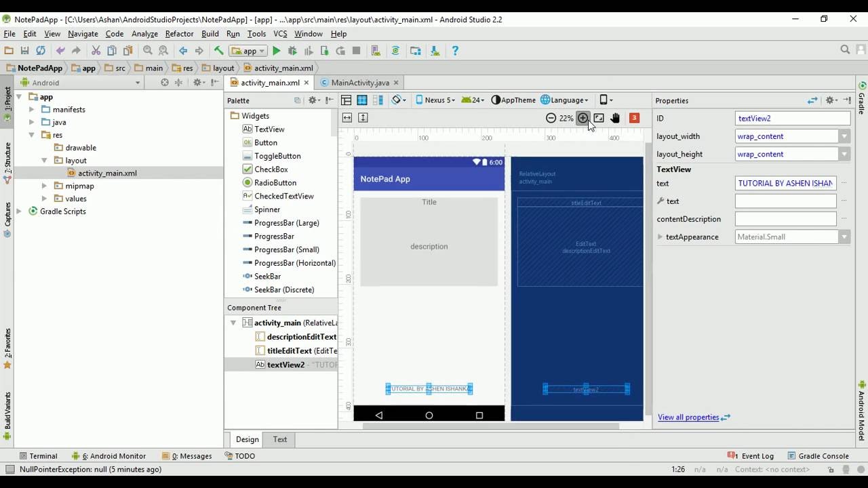The height and width of the screenshot is (488, 868).
Task: Open the Build menu
Action: click(210, 34)
